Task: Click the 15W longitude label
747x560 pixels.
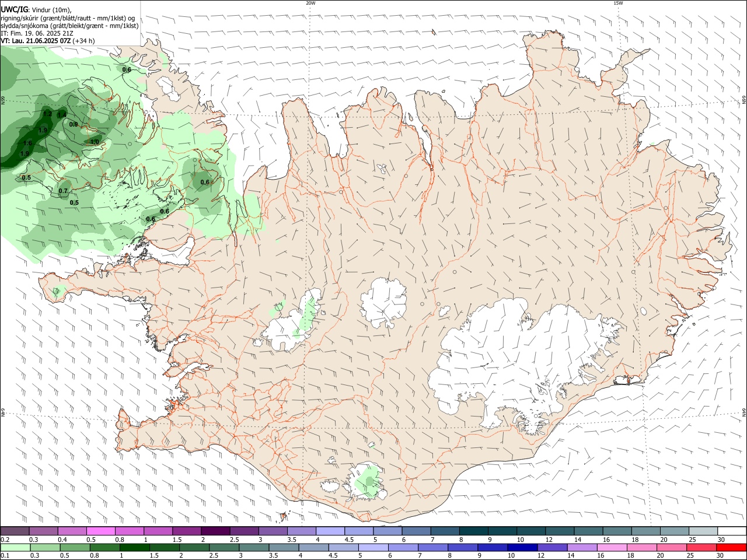Action: [x=618, y=3]
